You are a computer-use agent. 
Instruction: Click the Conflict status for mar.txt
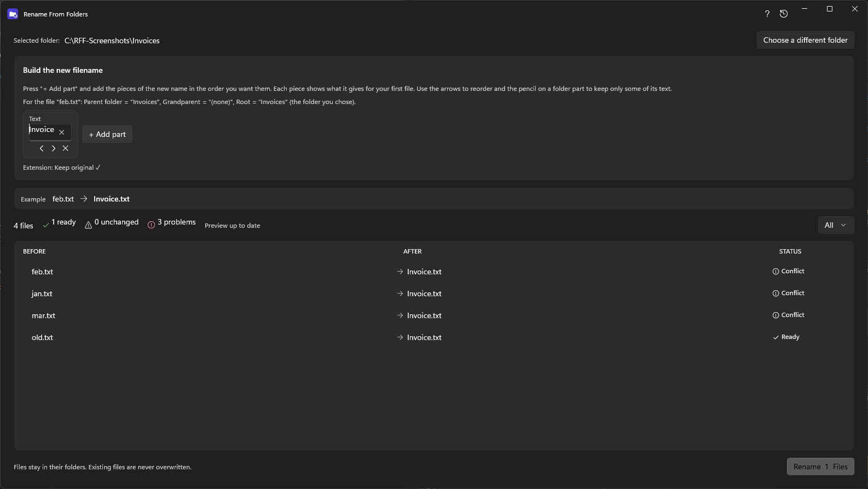pyautogui.click(x=788, y=315)
